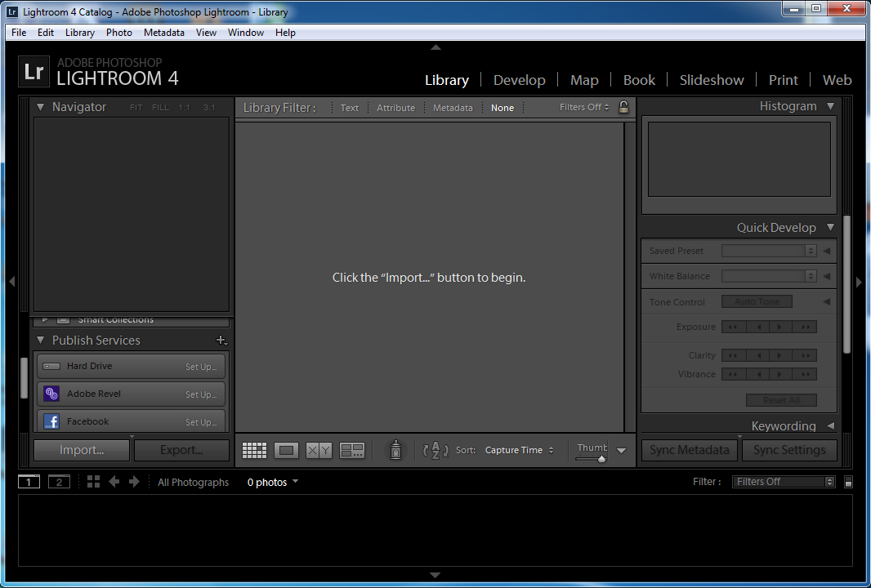This screenshot has height=588, width=871.
Task: Toggle filter switch at filmstrip right
Action: coord(848,482)
